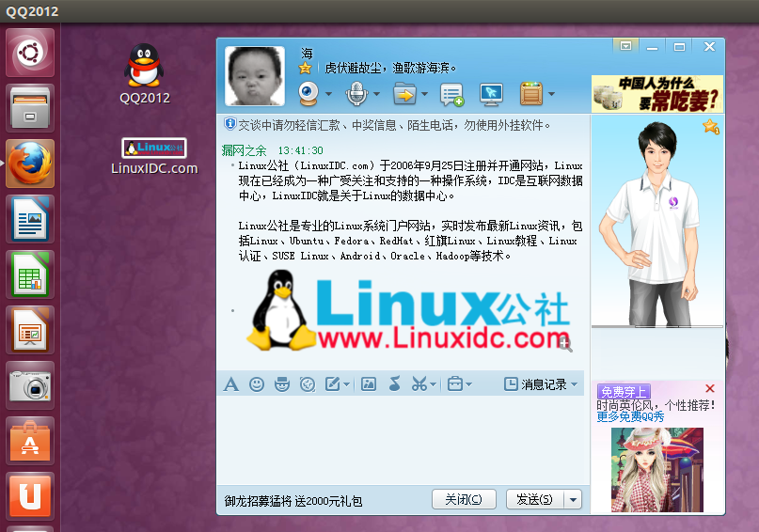Open the 御龙招募猛将 送2000元礼包 link

293,501
